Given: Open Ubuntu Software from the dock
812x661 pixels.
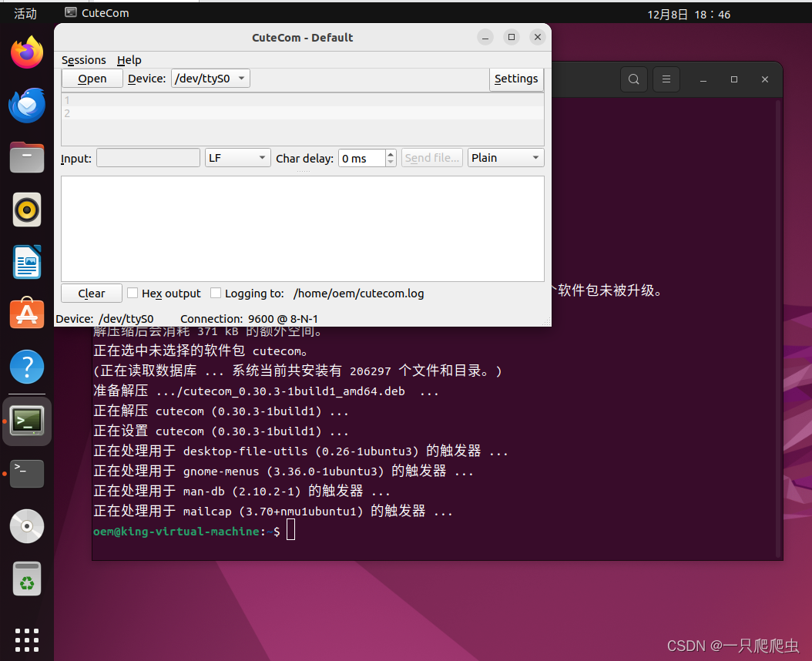Looking at the screenshot, I should pyautogui.click(x=26, y=314).
